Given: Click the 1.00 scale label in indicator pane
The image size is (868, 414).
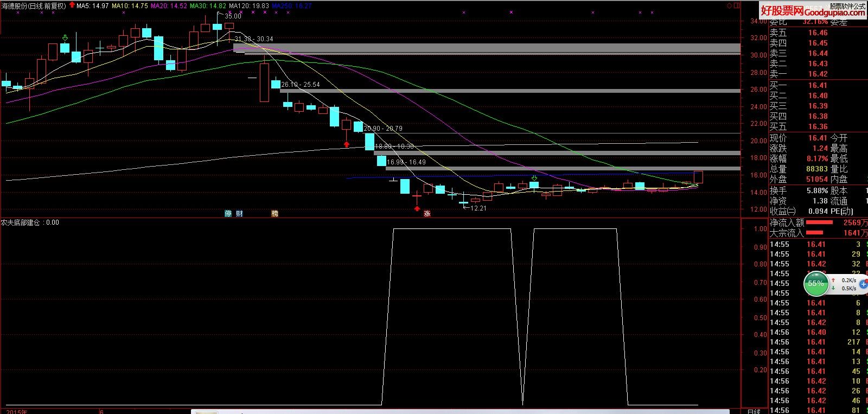Looking at the screenshot, I should 761,230.
